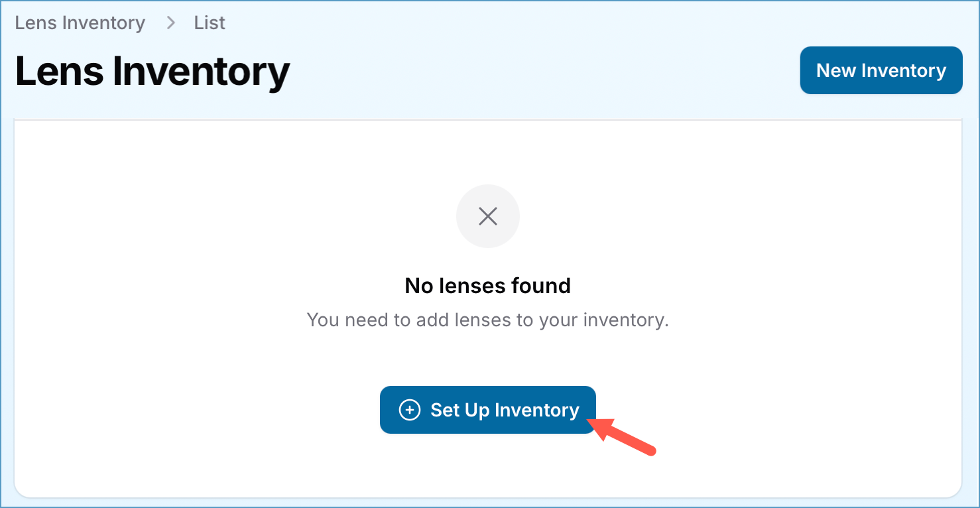
Task: Click the 'Inventory' word in the Set Up button
Action: (537, 411)
